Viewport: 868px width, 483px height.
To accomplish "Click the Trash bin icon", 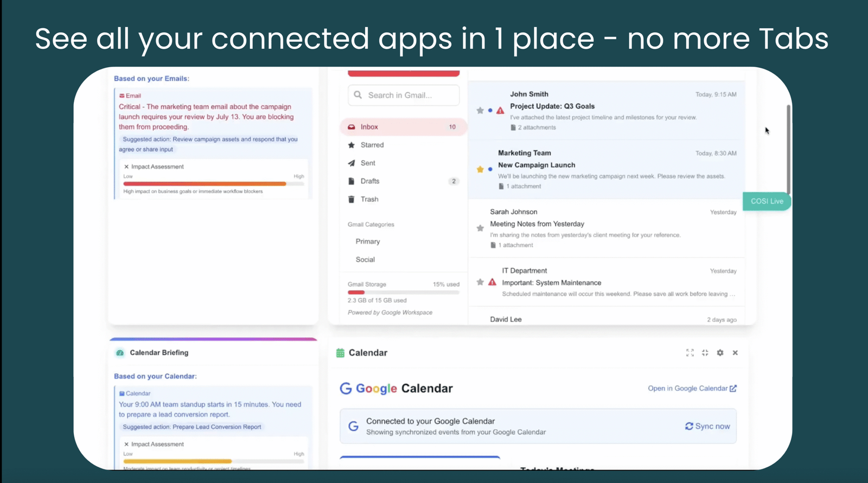I will click(x=352, y=199).
